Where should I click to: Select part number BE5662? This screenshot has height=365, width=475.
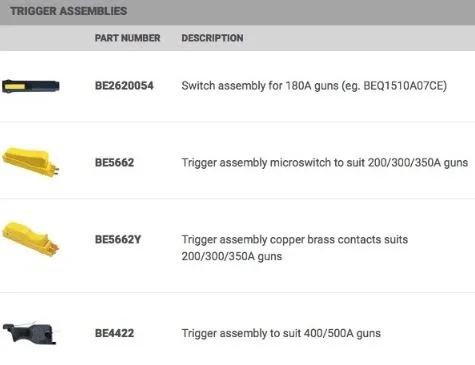tap(114, 162)
